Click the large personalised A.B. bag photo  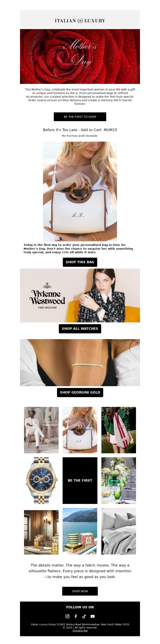point(80,191)
